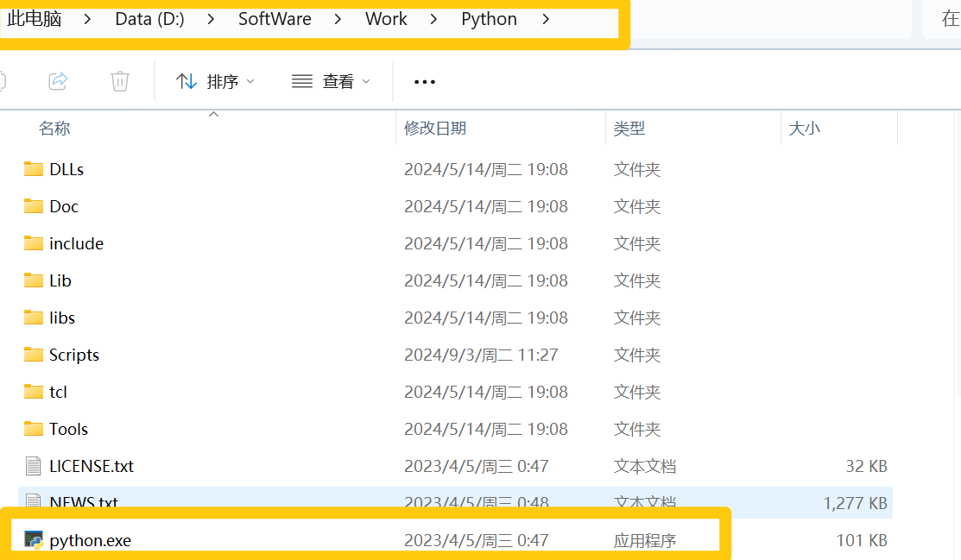Screen dimensions: 961x560
Task: Click the Python breadcrumb segment
Action: (489, 19)
